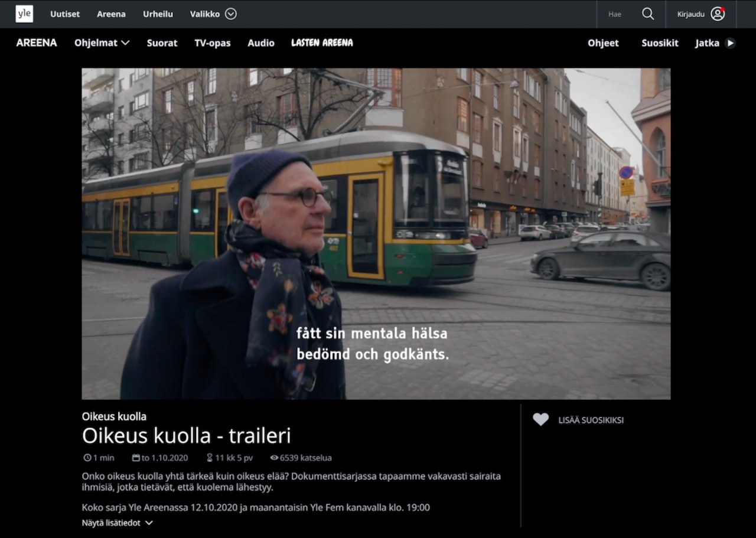Toggle Lisää suosikiksi favorite

click(591, 420)
